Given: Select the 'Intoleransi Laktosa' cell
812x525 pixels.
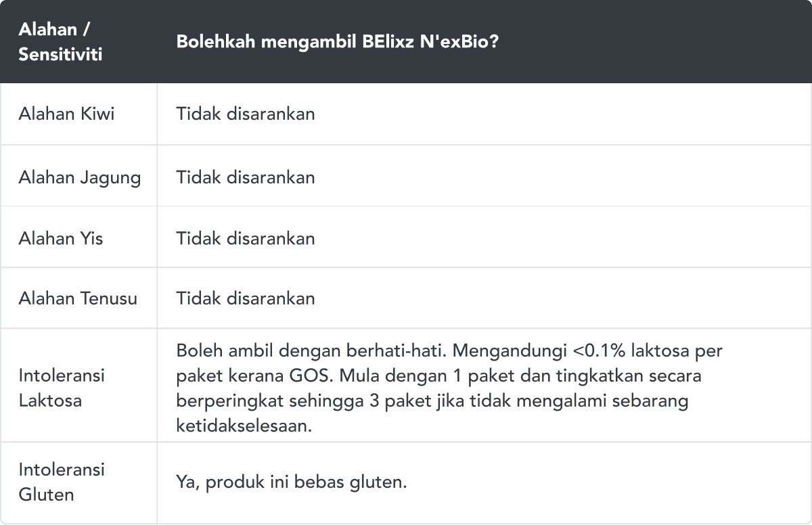Looking at the screenshot, I should (x=78, y=387).
